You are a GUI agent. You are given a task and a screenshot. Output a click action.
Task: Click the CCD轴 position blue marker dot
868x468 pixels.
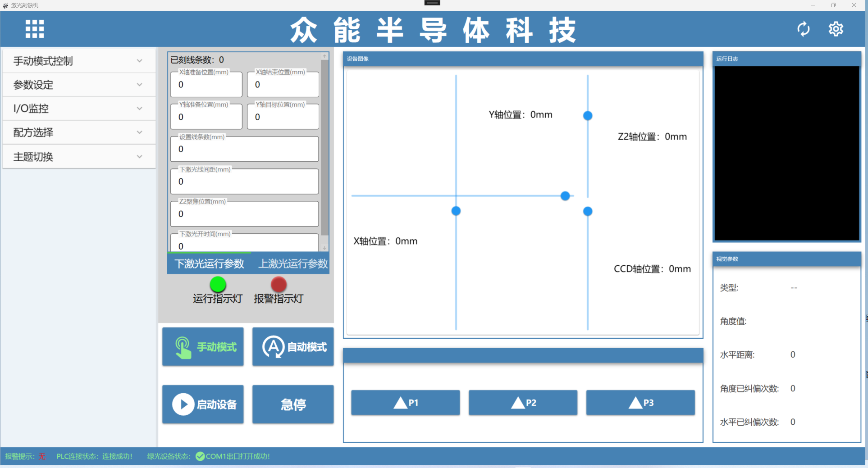click(x=588, y=211)
